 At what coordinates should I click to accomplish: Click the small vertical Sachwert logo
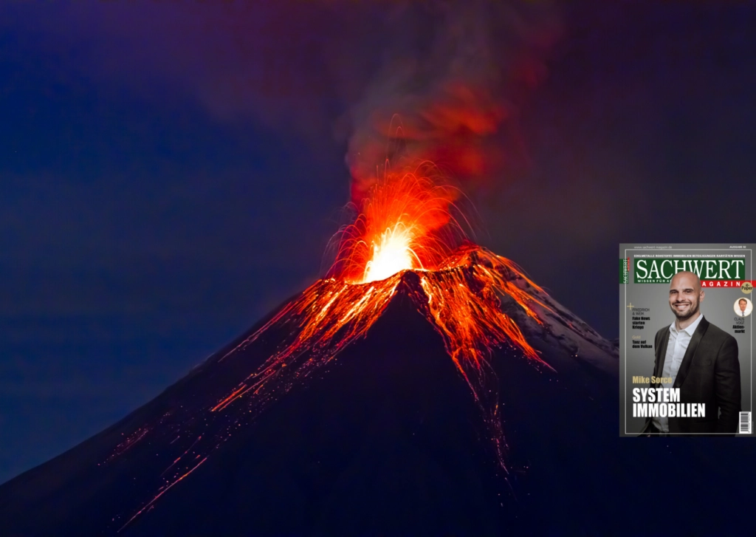pos(625,272)
